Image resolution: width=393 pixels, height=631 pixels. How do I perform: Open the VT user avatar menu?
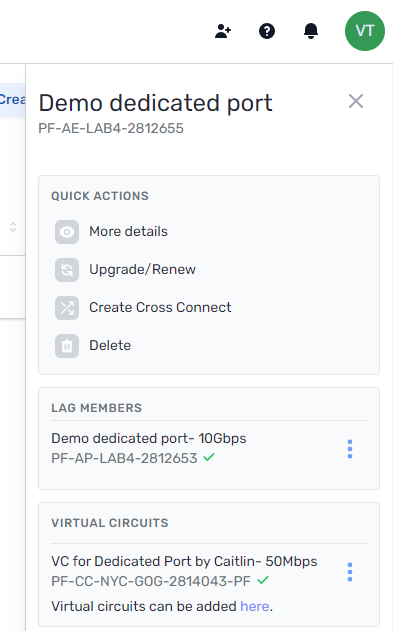364,31
